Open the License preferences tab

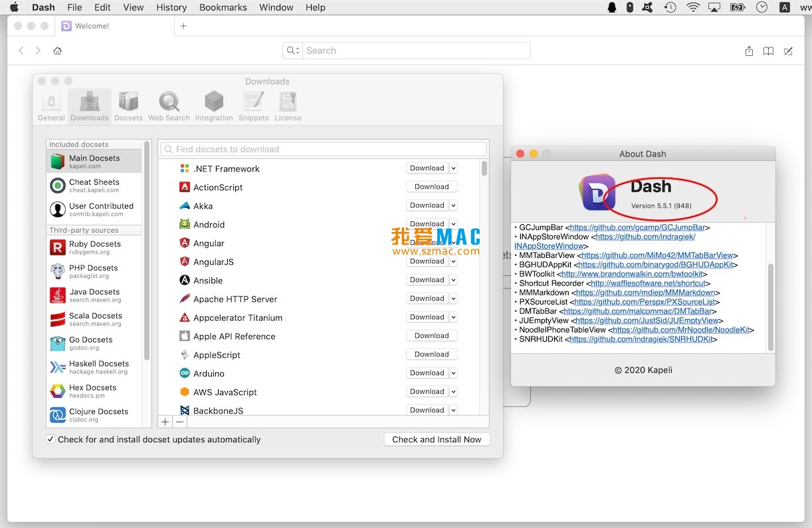click(x=288, y=106)
